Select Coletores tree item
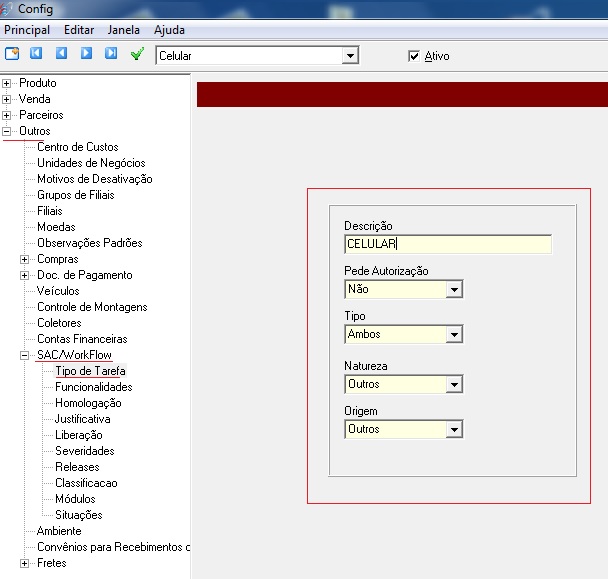The width and height of the screenshot is (608, 579). [x=59, y=323]
